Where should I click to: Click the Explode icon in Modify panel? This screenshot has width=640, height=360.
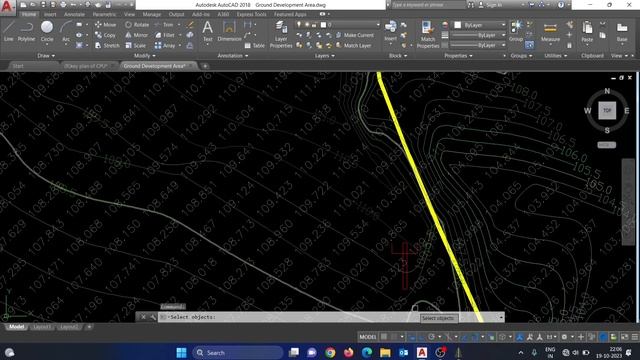190,35
